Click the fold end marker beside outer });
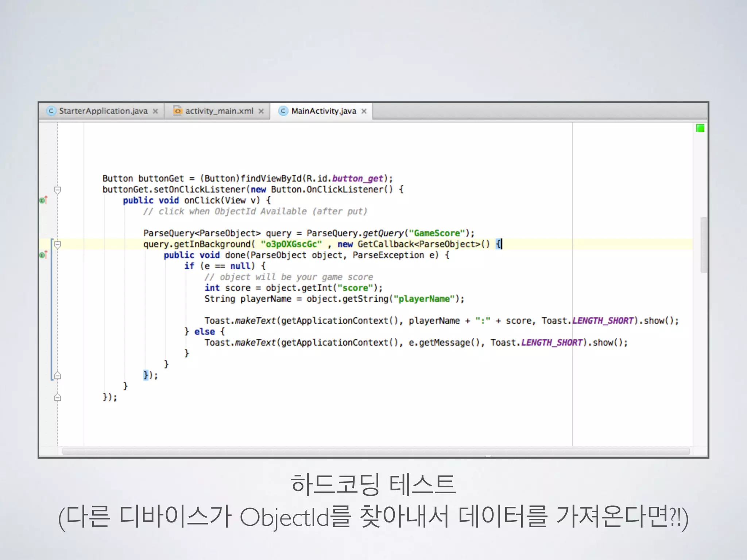 (x=58, y=397)
